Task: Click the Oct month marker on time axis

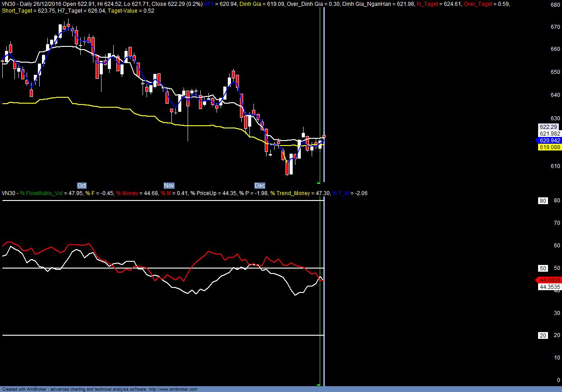Action: tap(82, 185)
